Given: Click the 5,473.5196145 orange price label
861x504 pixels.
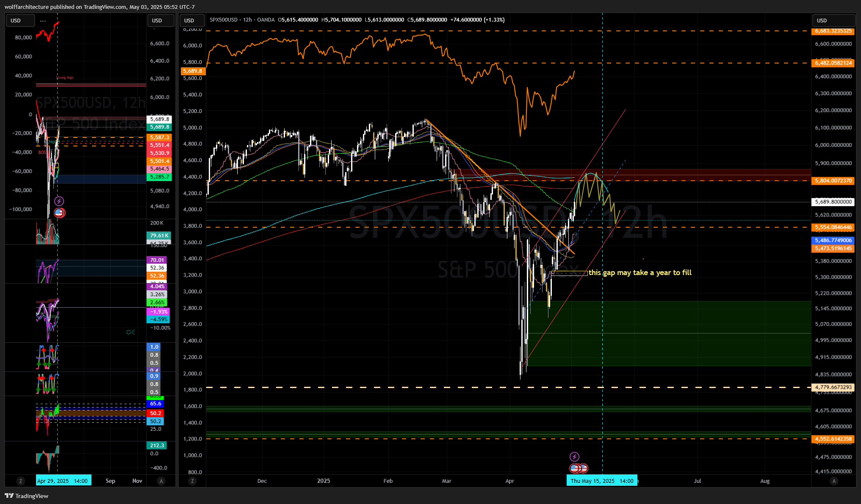Looking at the screenshot, I should (x=833, y=248).
